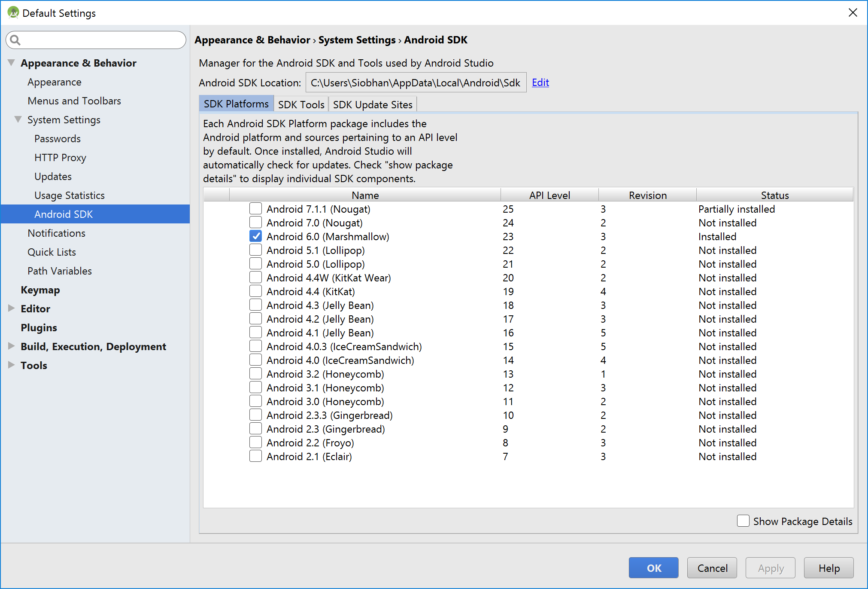This screenshot has width=868, height=589.
Task: Open the HTTP Proxy settings page
Action: (x=60, y=157)
